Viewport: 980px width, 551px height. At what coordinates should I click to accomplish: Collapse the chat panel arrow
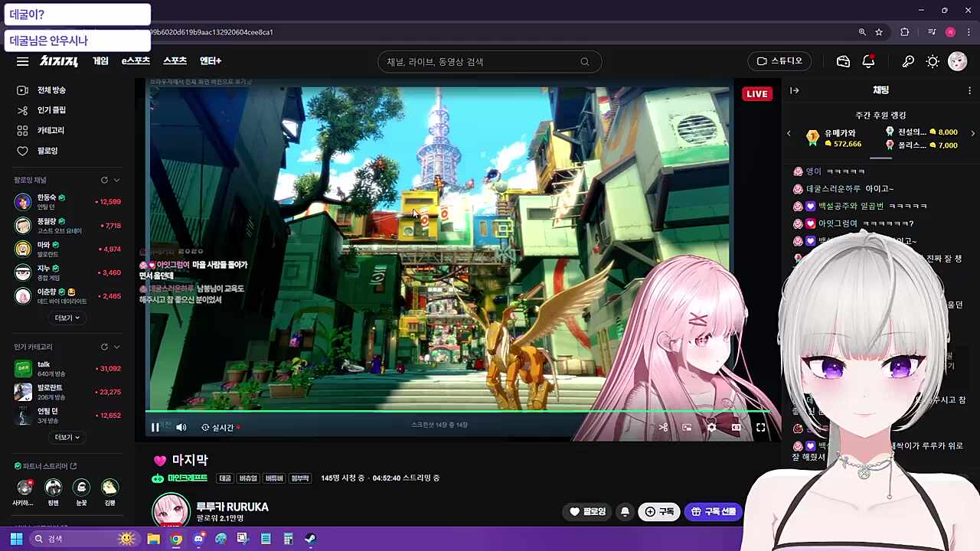click(795, 90)
